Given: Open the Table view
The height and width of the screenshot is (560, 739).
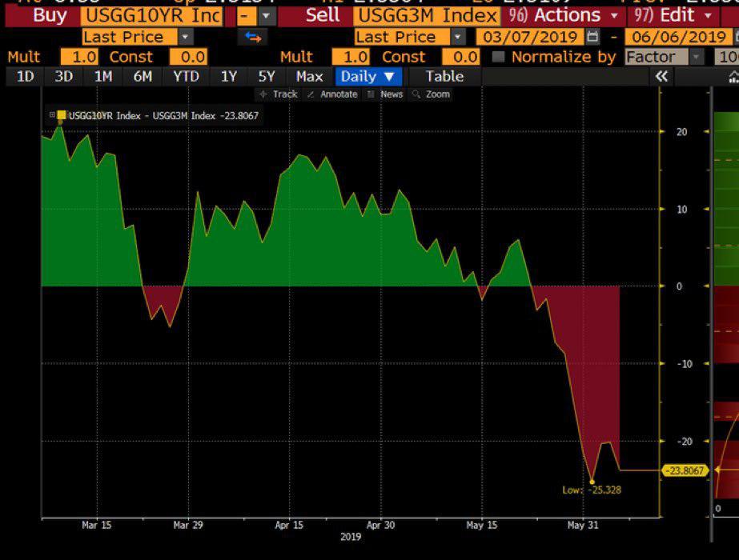Looking at the screenshot, I should point(444,76).
